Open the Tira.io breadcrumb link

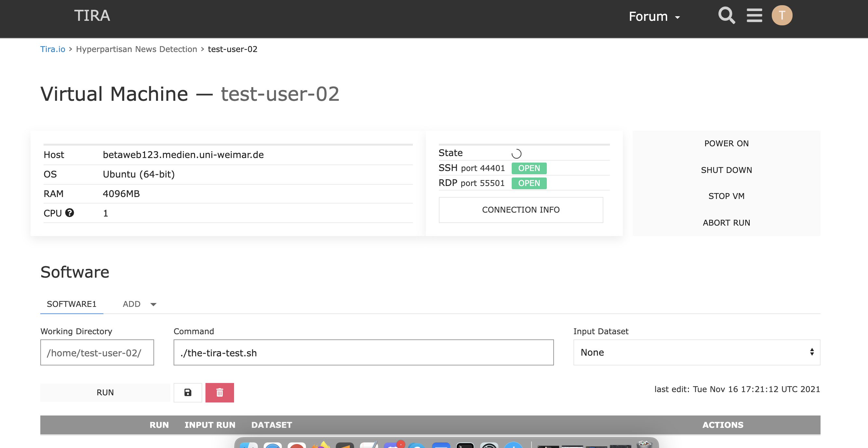coord(53,49)
